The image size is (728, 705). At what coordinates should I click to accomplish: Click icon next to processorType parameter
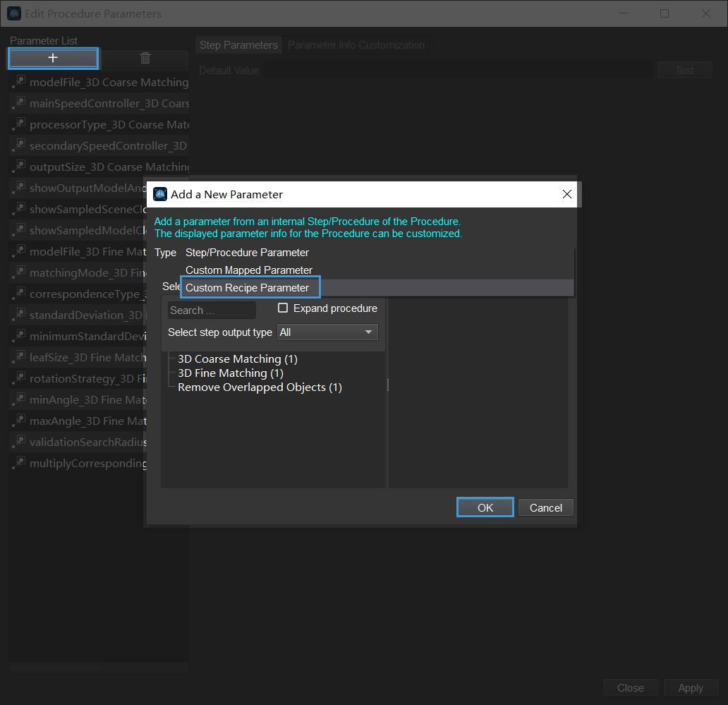coord(19,124)
